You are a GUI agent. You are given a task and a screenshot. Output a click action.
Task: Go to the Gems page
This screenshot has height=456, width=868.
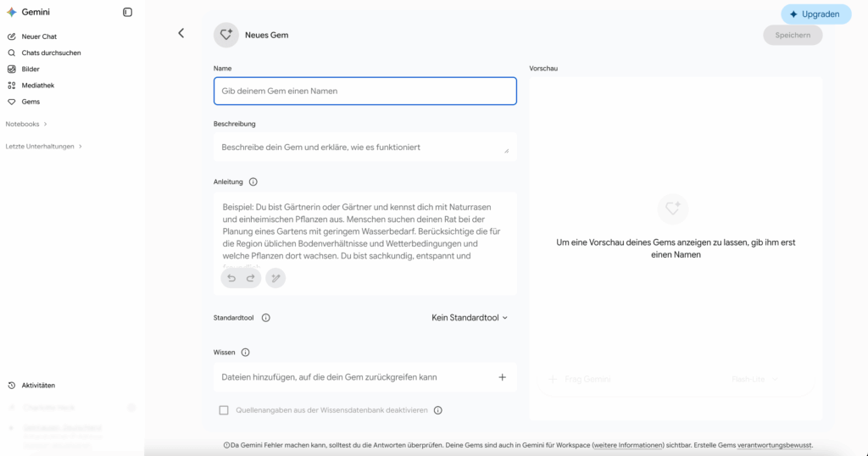[x=31, y=102]
